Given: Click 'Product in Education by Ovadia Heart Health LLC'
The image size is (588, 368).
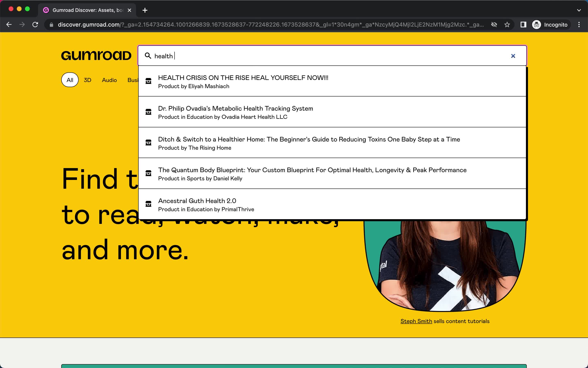Looking at the screenshot, I should 223,117.
